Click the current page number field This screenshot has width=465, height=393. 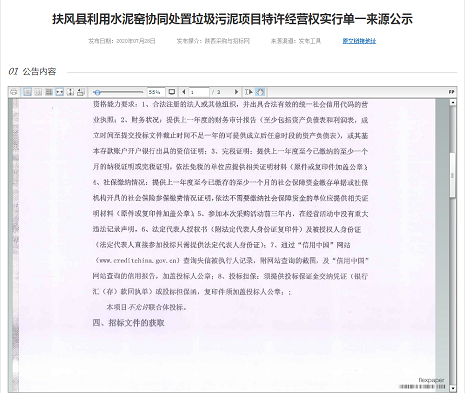point(199,92)
